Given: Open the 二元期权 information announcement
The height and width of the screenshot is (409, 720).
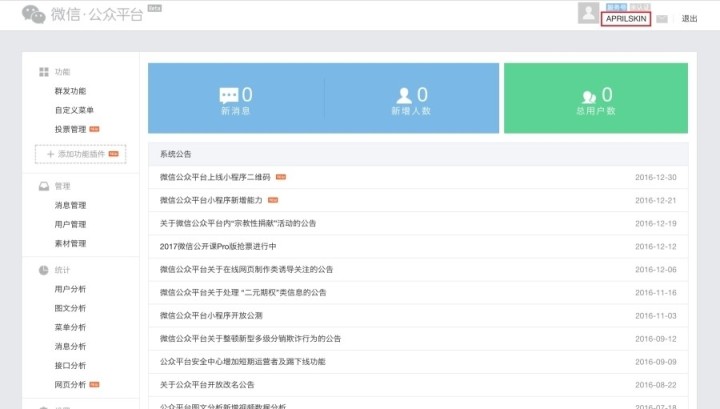Looking at the screenshot, I should click(x=243, y=292).
